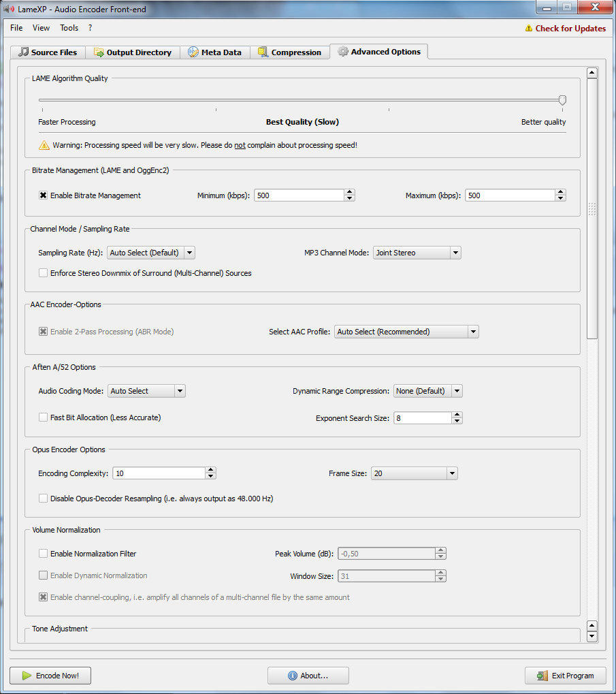
Task: Disable the Enable Bitrate Management checkbox
Action: pos(43,195)
